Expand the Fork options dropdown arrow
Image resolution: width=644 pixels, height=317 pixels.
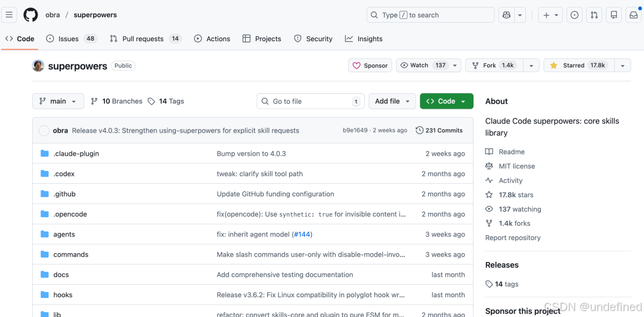click(531, 66)
